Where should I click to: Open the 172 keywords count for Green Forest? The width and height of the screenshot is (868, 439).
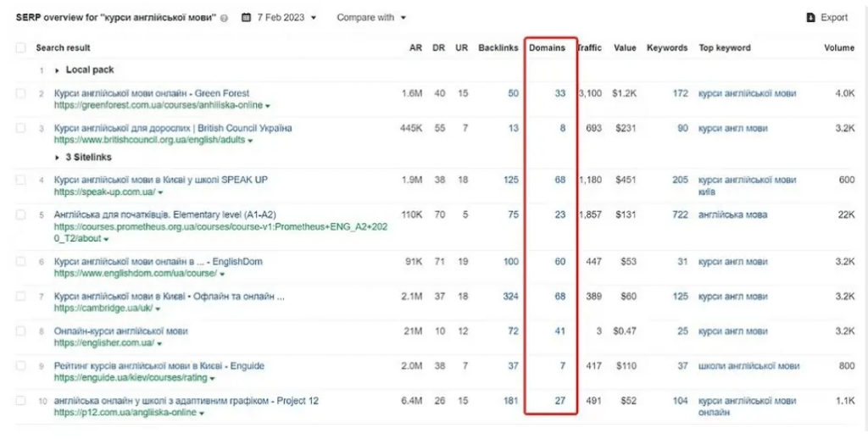point(680,93)
